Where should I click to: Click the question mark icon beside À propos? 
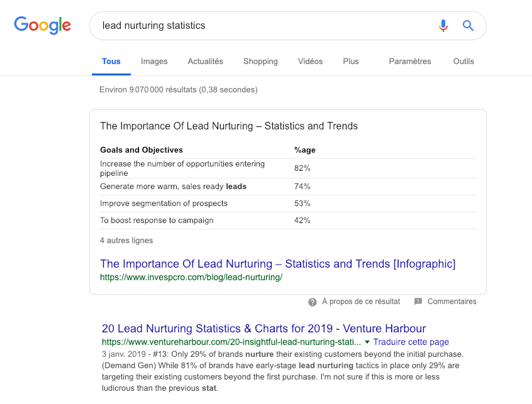(x=313, y=302)
